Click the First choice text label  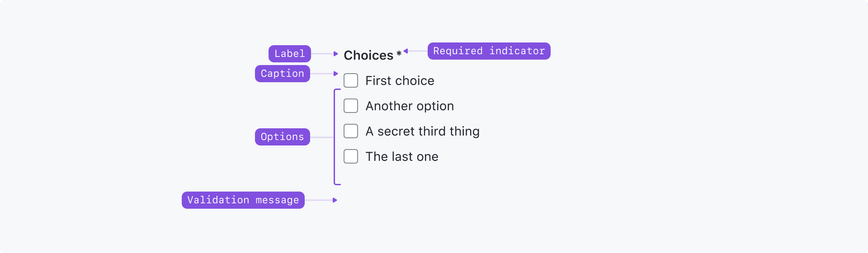click(x=400, y=80)
